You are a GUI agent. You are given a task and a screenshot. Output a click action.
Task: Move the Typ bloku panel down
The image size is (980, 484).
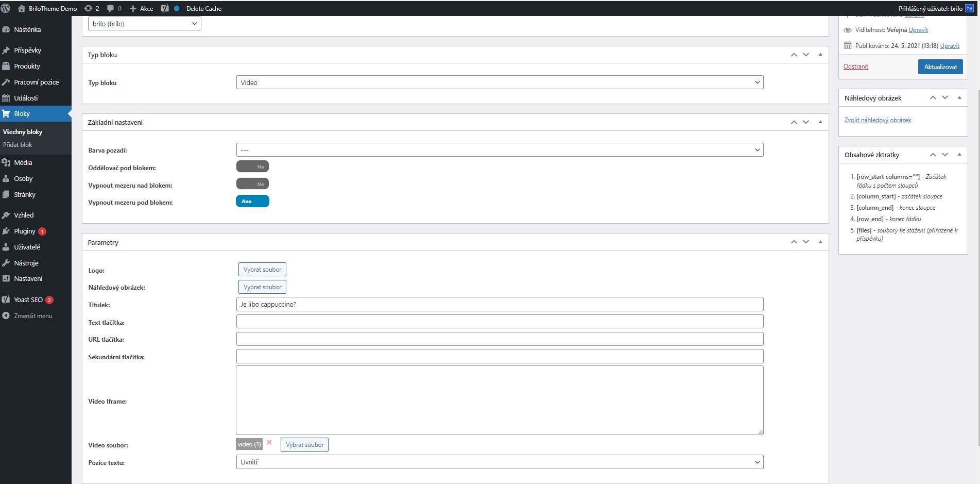click(806, 55)
